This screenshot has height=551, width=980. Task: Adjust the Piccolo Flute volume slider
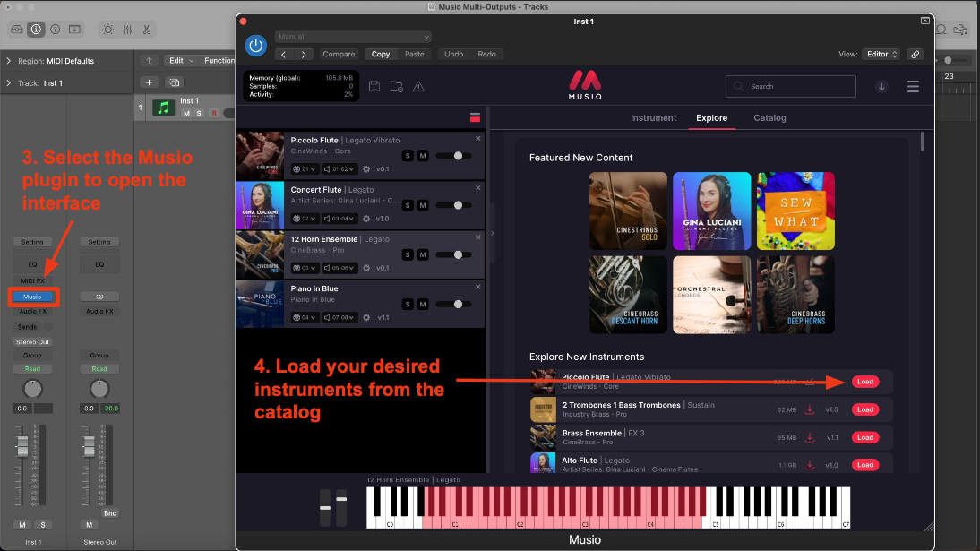coord(454,156)
